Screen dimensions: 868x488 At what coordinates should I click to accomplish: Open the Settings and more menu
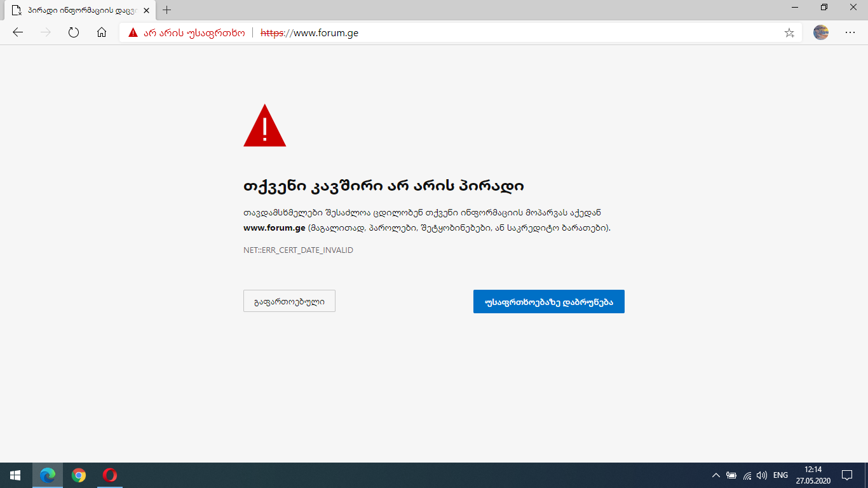tap(850, 32)
